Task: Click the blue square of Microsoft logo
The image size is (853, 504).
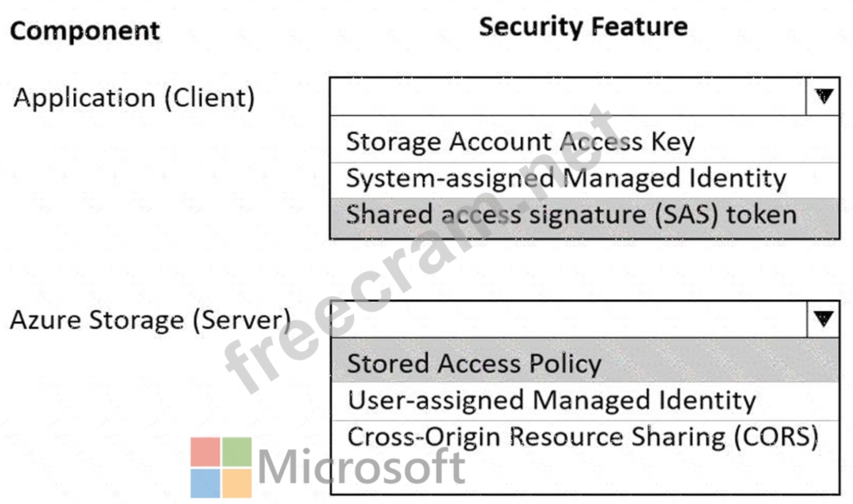Action: click(x=205, y=484)
